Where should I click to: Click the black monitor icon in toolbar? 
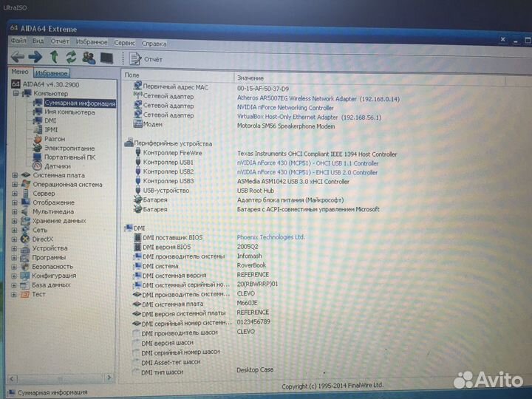point(106,58)
